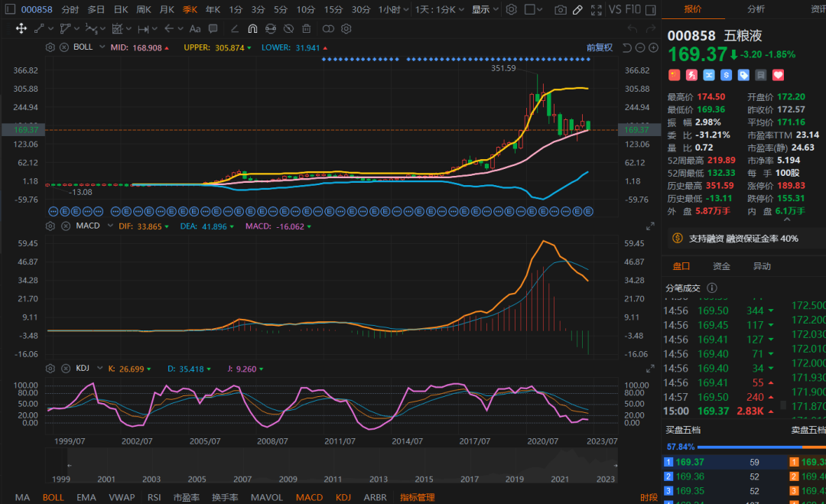Switch to the 资金 tab in right panel

point(721,266)
